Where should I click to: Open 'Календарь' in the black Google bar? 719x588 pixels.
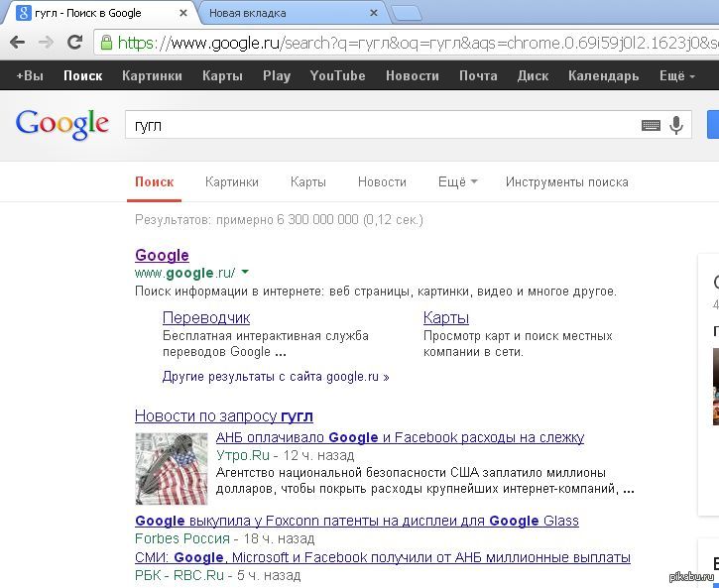(x=603, y=75)
